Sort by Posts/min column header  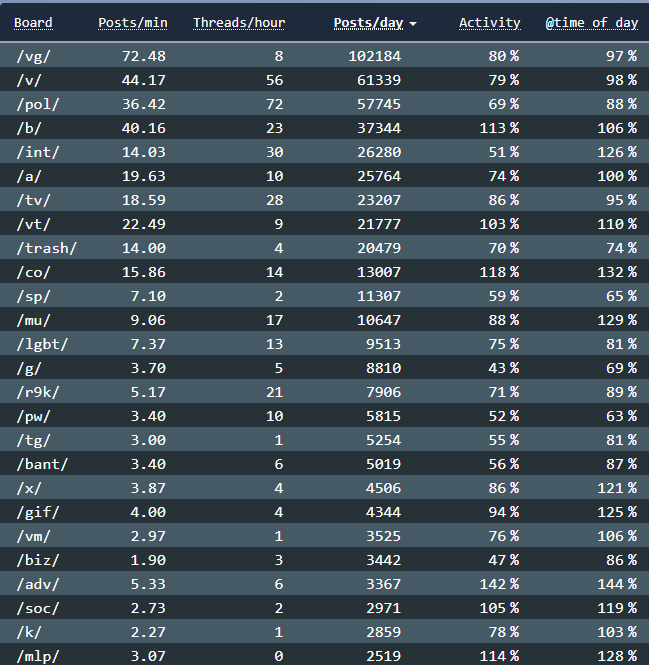point(133,23)
